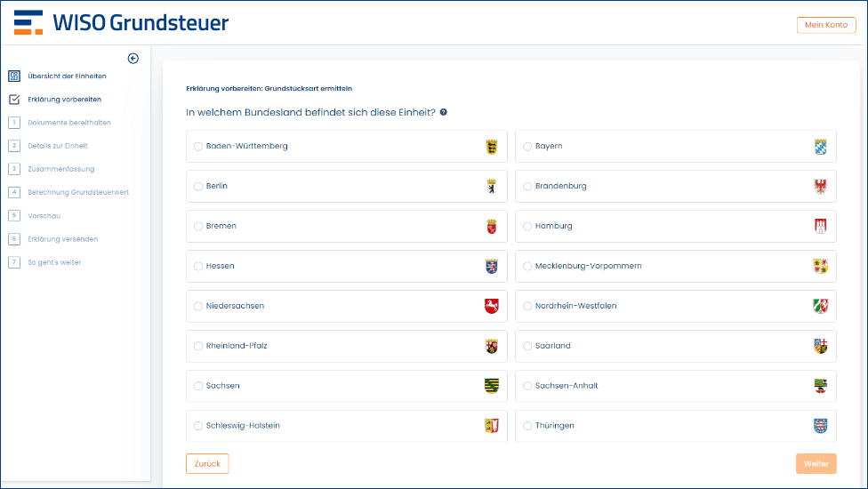868x489 pixels.
Task: Choose Rheinland-Pfalz radio option
Action: (x=198, y=346)
